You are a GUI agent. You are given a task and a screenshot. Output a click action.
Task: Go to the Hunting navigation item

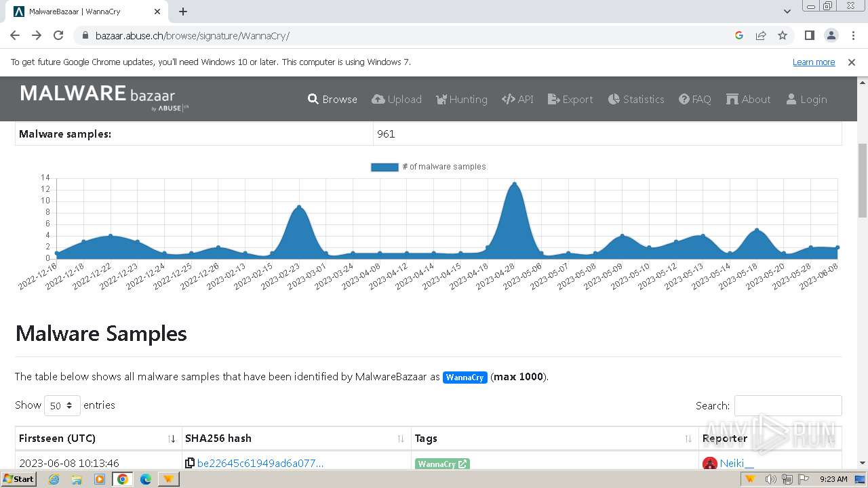[x=461, y=99]
